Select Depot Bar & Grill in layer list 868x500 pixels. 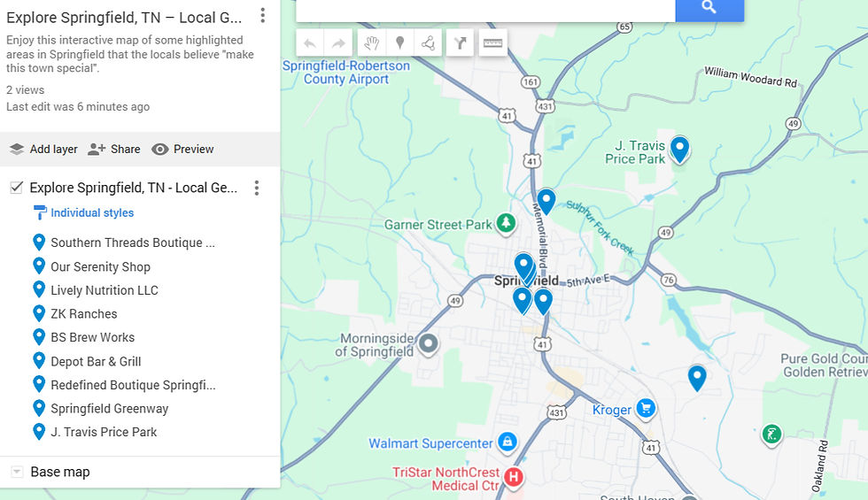pyautogui.click(x=96, y=362)
